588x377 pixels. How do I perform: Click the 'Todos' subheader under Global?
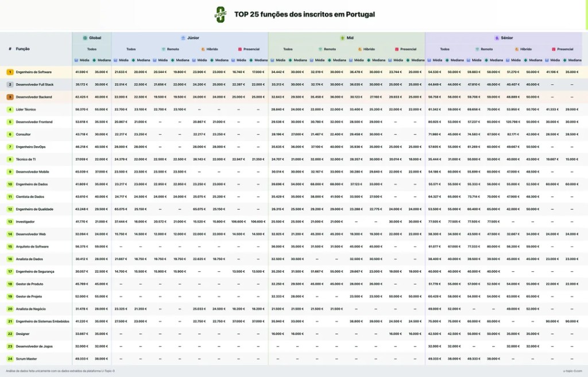pos(92,49)
